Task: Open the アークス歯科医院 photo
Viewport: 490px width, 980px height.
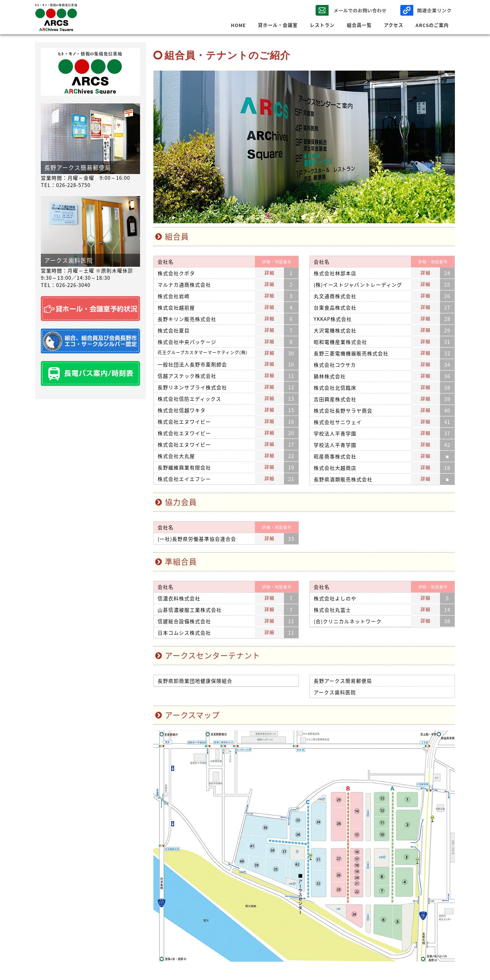Action: point(90,231)
